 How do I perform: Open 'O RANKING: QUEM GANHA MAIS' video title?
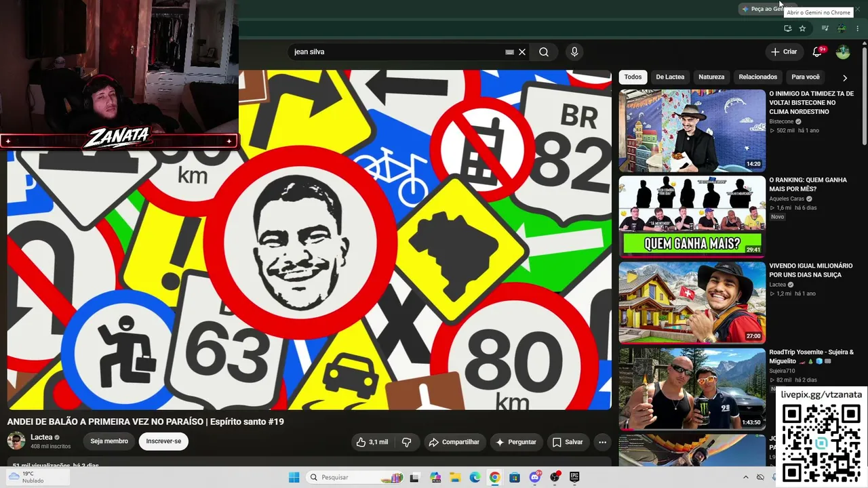tap(808, 184)
